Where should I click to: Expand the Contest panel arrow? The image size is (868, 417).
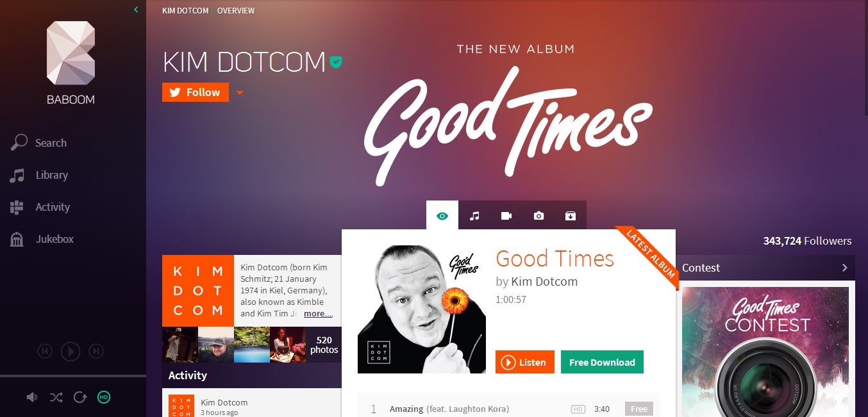click(845, 268)
